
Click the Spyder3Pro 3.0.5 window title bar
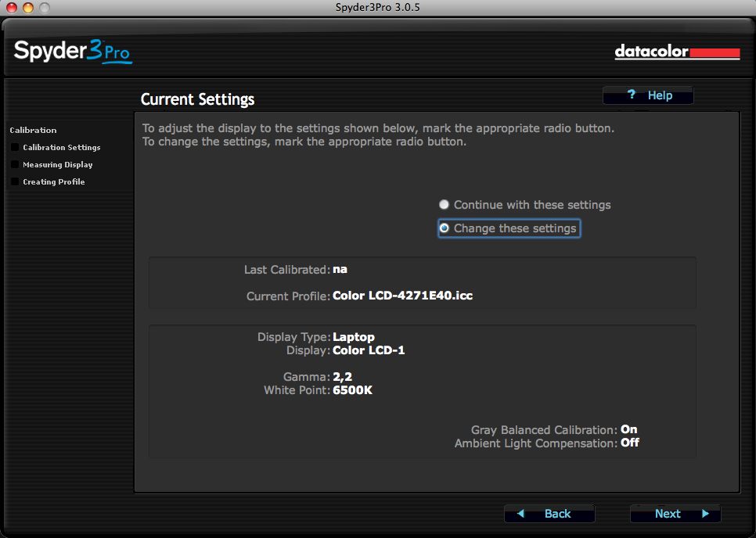pyautogui.click(x=378, y=8)
